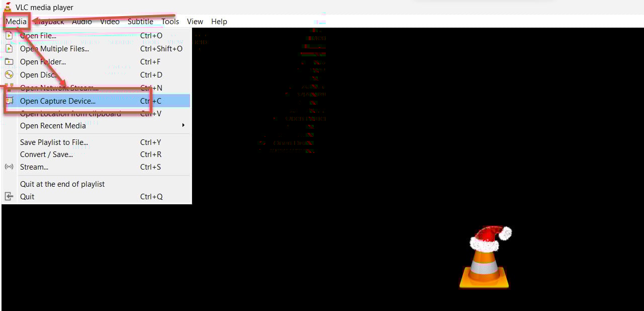
Task: Select Open Network Stream... entry
Action: (97, 88)
